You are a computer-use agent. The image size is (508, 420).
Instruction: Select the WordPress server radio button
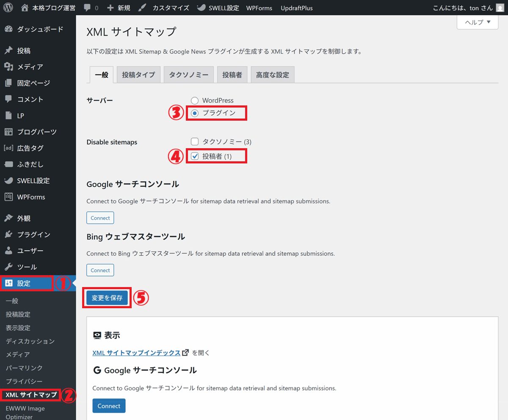point(195,101)
